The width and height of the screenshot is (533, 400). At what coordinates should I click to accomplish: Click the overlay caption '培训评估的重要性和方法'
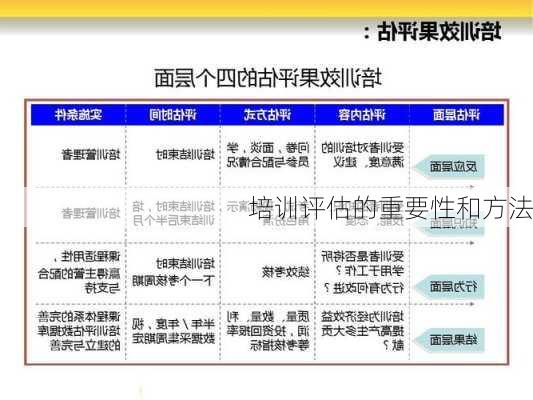click(391, 207)
